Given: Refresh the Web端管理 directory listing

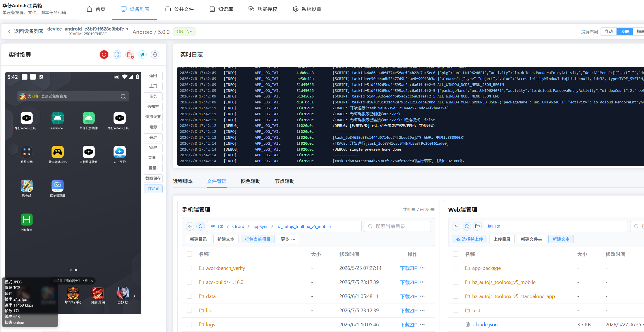Looking at the screenshot, I should click(x=467, y=226).
